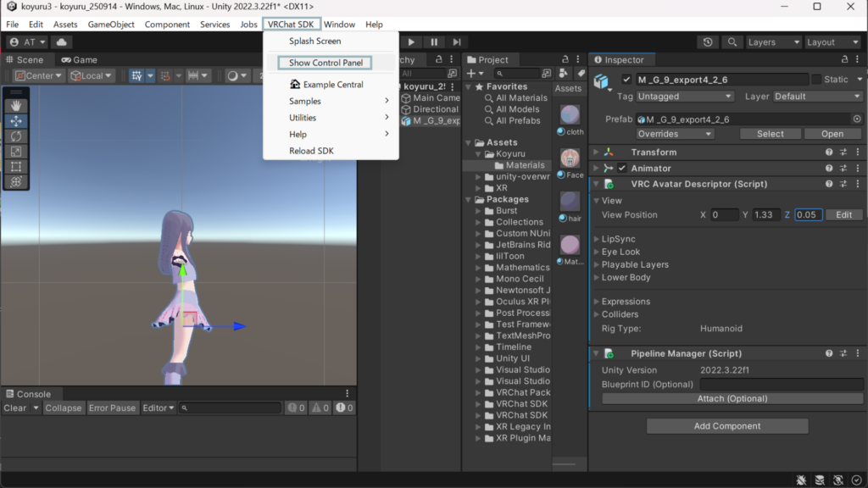Click the cloud services icon
The height and width of the screenshot is (488, 868).
click(61, 42)
